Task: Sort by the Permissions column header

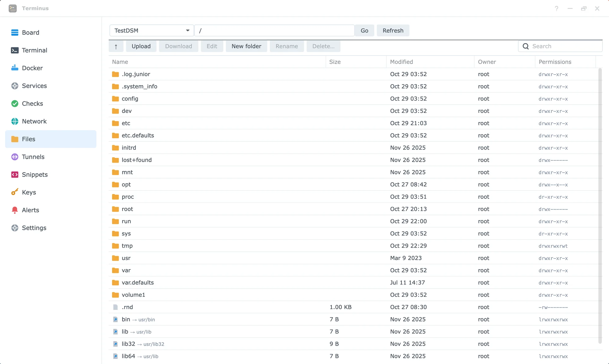Action: click(565, 62)
